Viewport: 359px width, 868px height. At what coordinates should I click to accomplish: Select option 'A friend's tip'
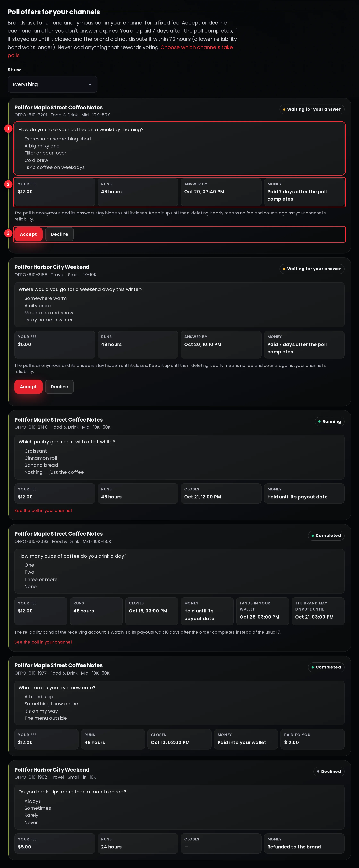pyautogui.click(x=39, y=697)
